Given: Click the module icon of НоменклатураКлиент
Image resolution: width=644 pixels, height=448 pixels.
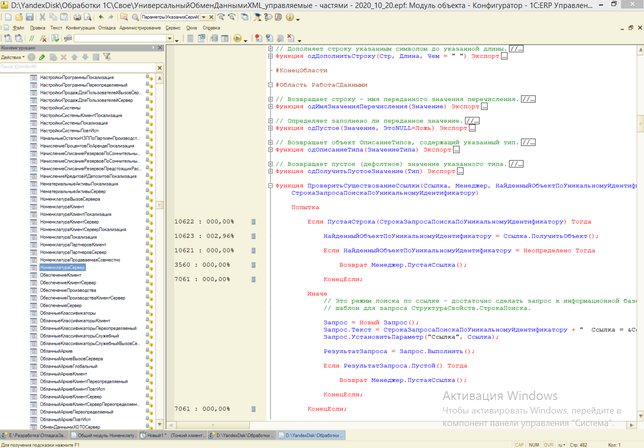Looking at the screenshot, I should (x=33, y=206).
